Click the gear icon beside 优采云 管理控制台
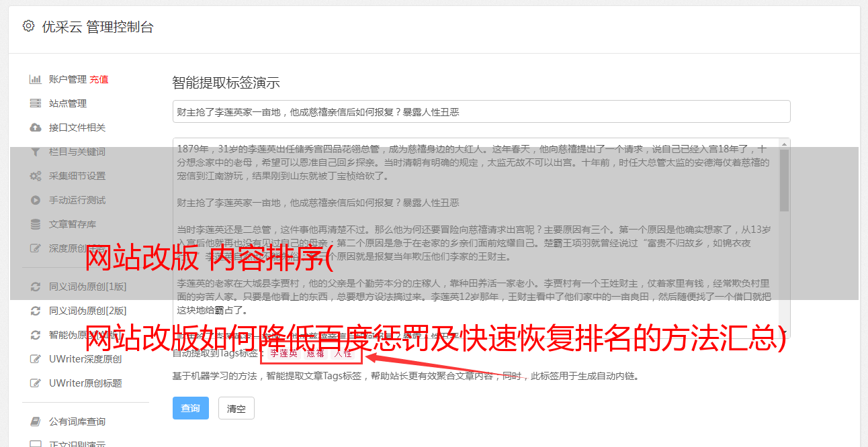This screenshot has height=447, width=868. (28, 26)
